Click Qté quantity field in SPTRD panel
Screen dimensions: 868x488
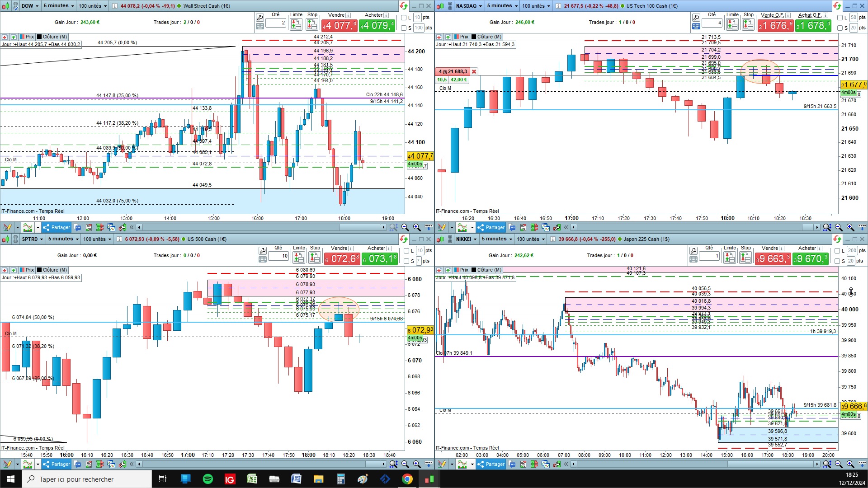click(x=278, y=256)
